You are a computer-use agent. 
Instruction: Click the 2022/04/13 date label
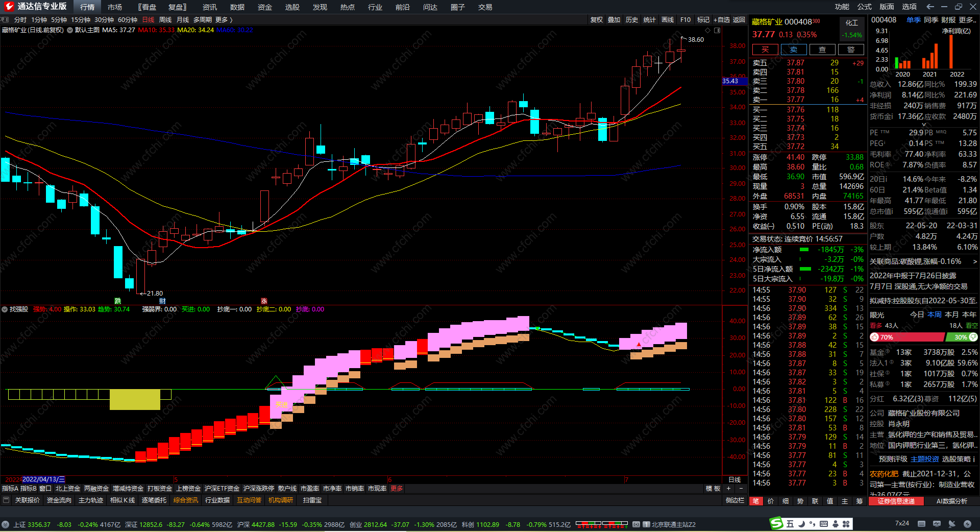pos(43,479)
